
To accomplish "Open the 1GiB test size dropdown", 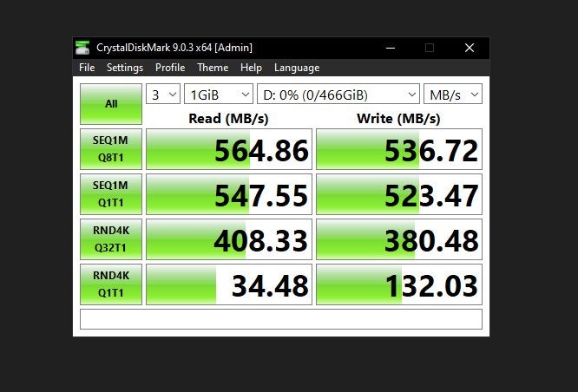I will pyautogui.click(x=219, y=94).
